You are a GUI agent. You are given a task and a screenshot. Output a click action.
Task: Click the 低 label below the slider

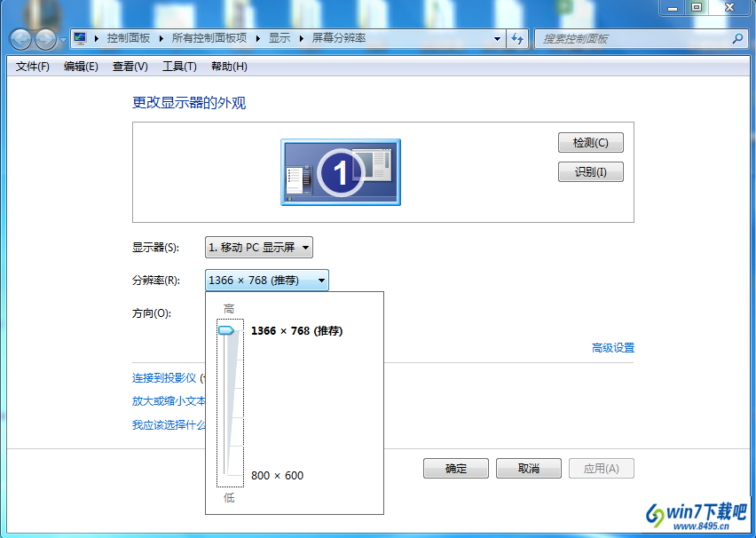coord(229,497)
